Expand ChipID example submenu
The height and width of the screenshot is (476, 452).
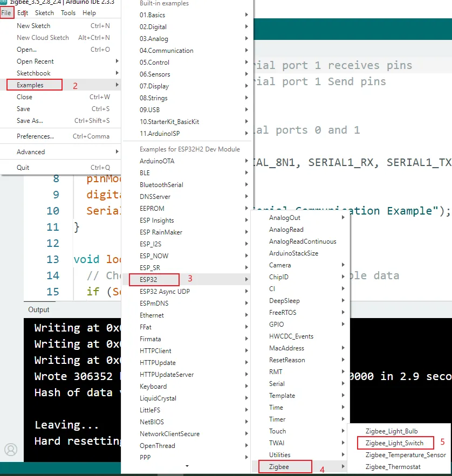coord(300,277)
